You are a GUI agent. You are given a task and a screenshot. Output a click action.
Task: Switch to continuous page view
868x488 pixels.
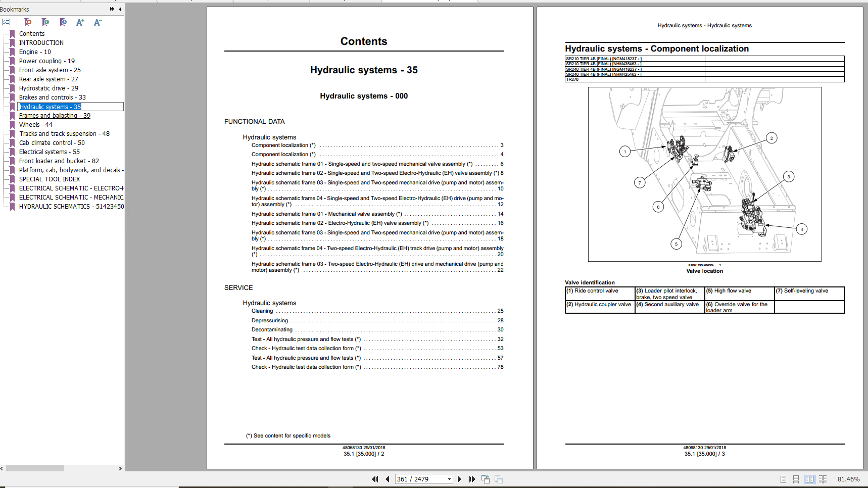pyautogui.click(x=796, y=479)
